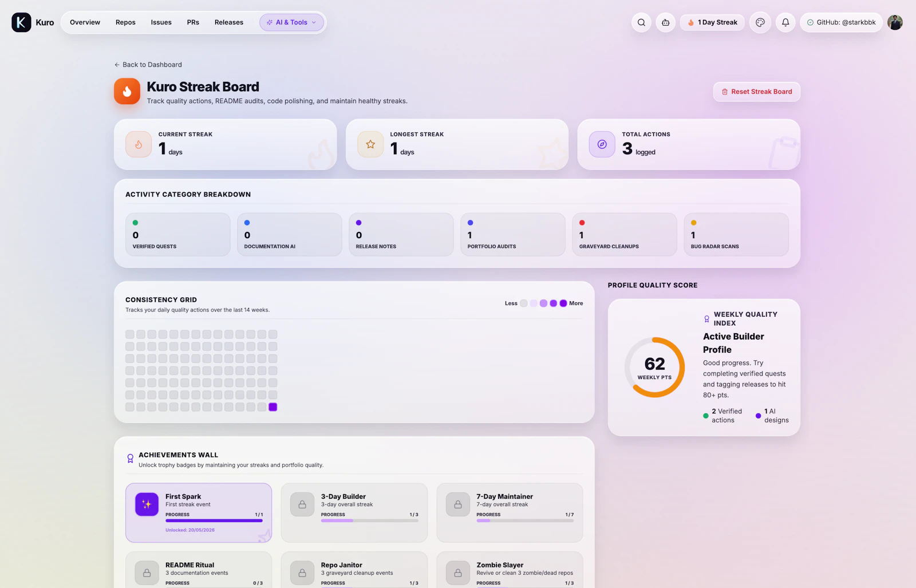Click the "1 AI designs" stat
The image size is (916, 588).
pyautogui.click(x=772, y=416)
